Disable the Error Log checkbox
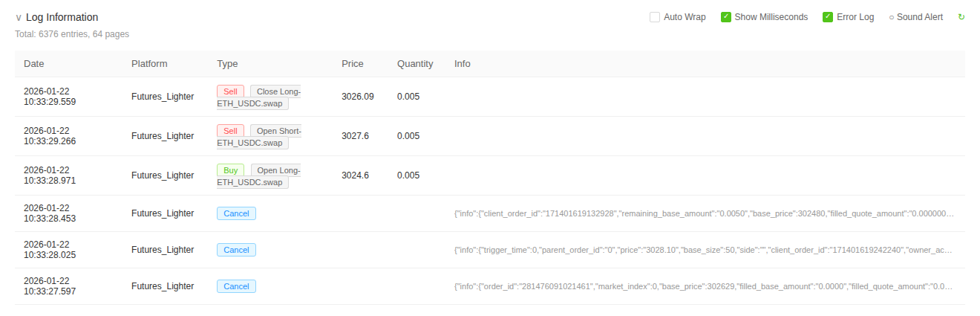This screenshot has height=316, width=980. click(828, 17)
